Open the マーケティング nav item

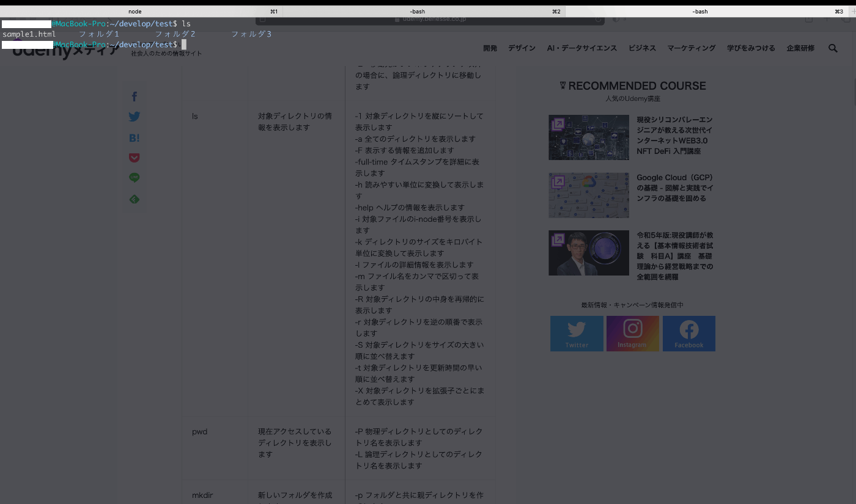point(692,48)
